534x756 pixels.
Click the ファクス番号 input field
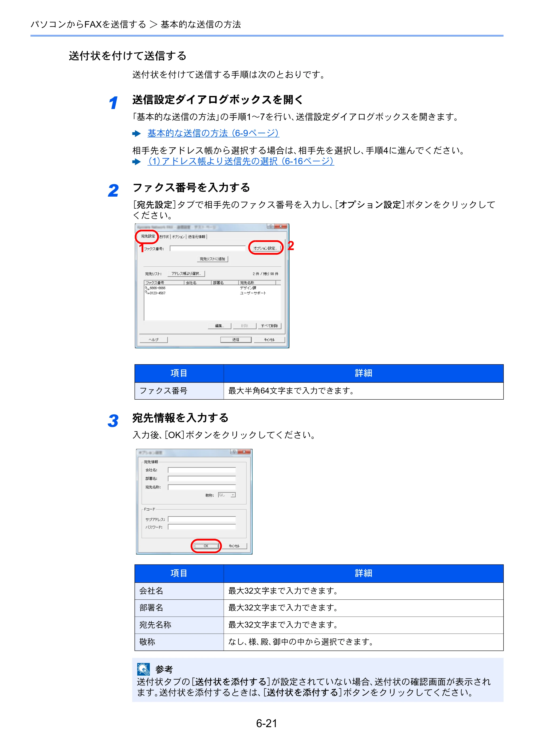coord(208,248)
